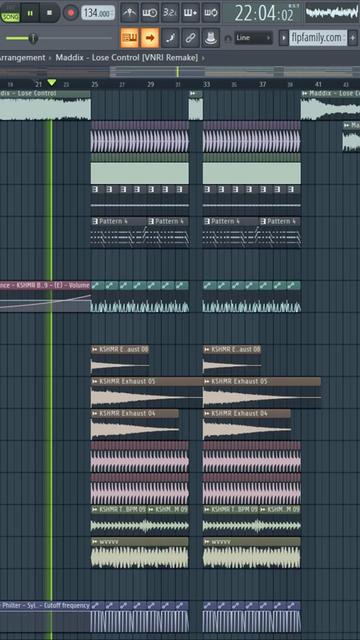Toggle the metronome button
The height and width of the screenshot is (640, 360).
(130, 13)
